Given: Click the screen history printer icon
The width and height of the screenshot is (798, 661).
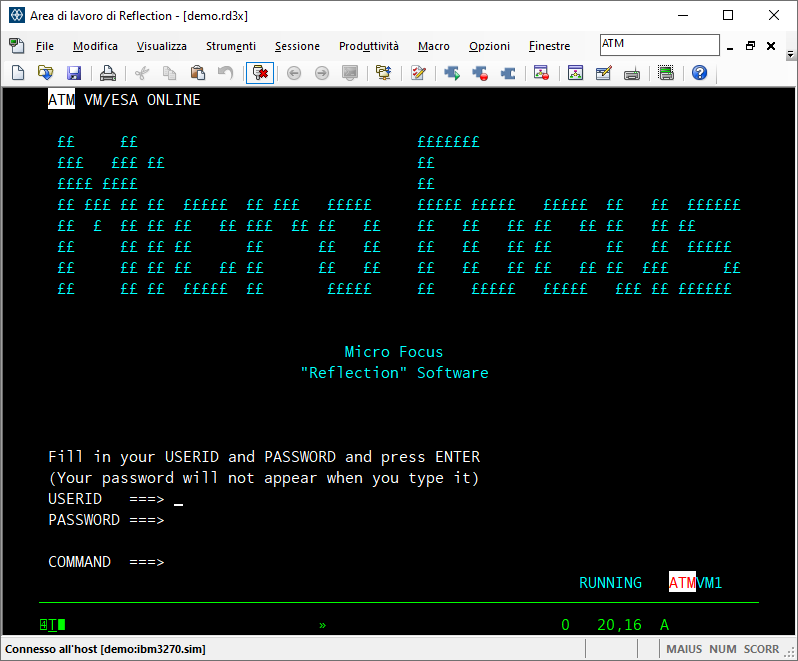Looking at the screenshot, I should (x=666, y=73).
